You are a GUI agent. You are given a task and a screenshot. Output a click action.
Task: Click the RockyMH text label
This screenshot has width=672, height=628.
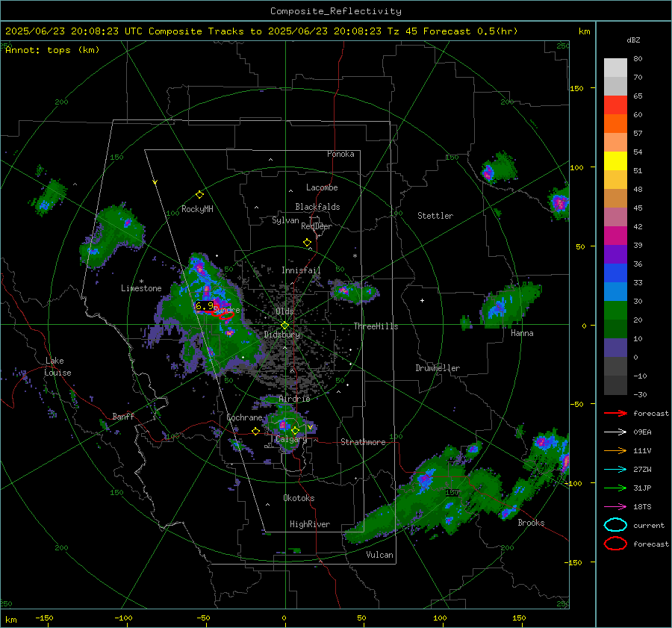[x=197, y=209]
